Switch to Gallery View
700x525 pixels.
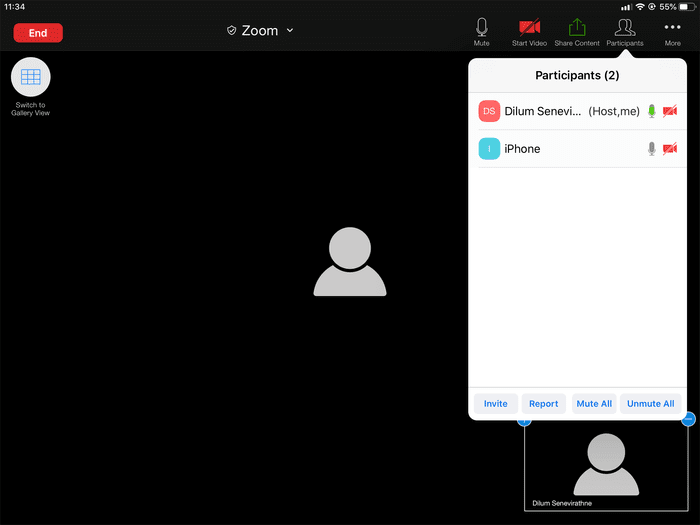click(x=30, y=87)
